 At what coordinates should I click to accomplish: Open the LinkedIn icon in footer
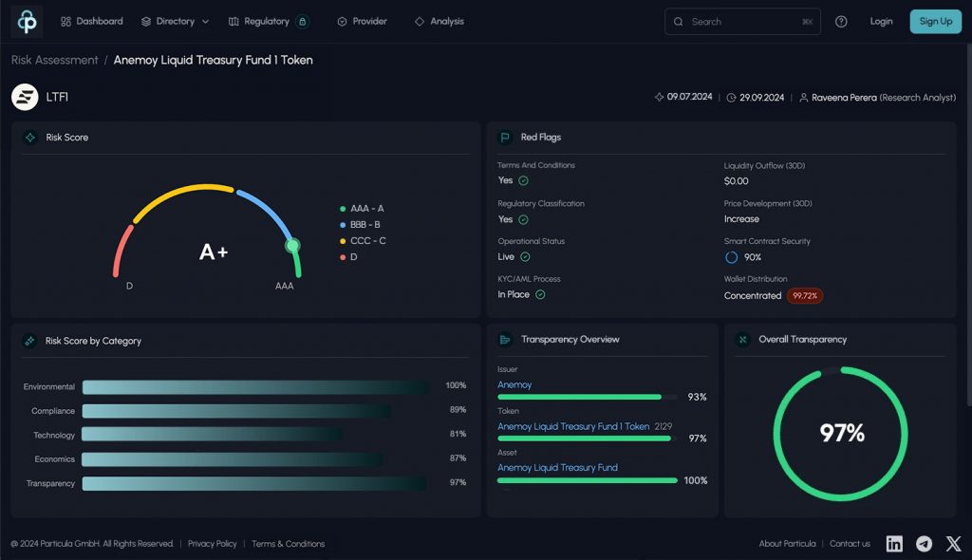tap(894, 544)
